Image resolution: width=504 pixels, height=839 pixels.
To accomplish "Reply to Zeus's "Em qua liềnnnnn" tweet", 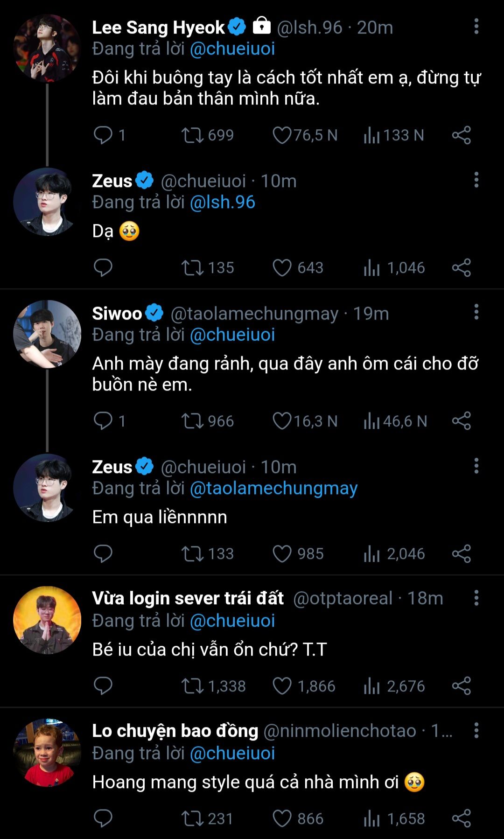I will 103,554.
